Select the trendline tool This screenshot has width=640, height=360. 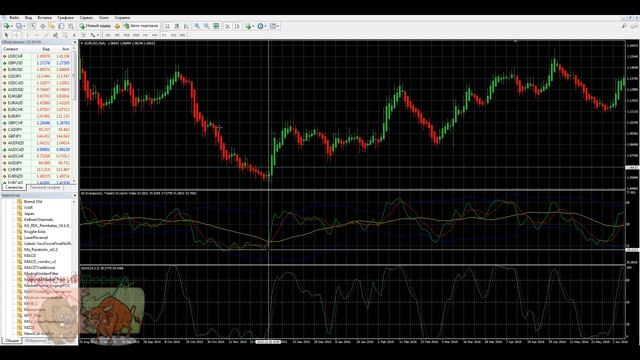coord(46,35)
